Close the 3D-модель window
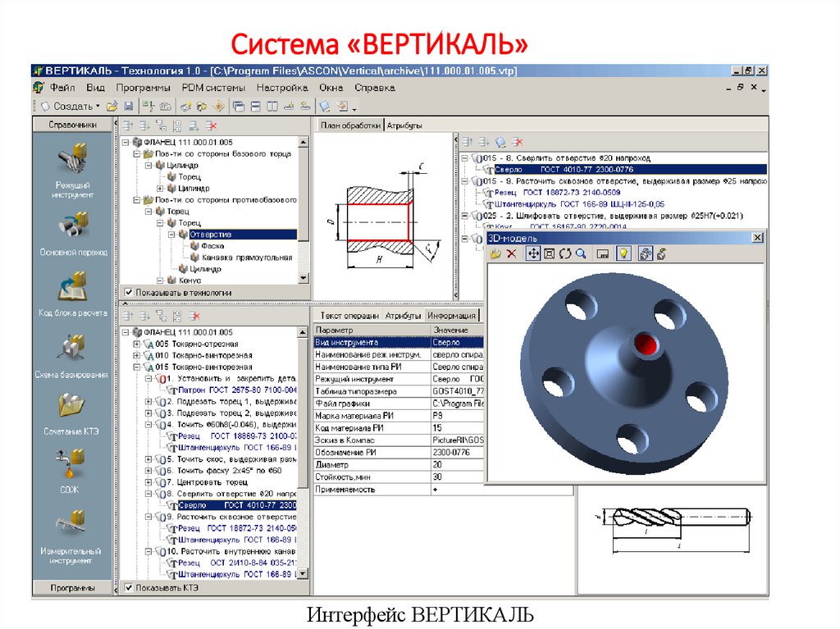 [x=757, y=238]
